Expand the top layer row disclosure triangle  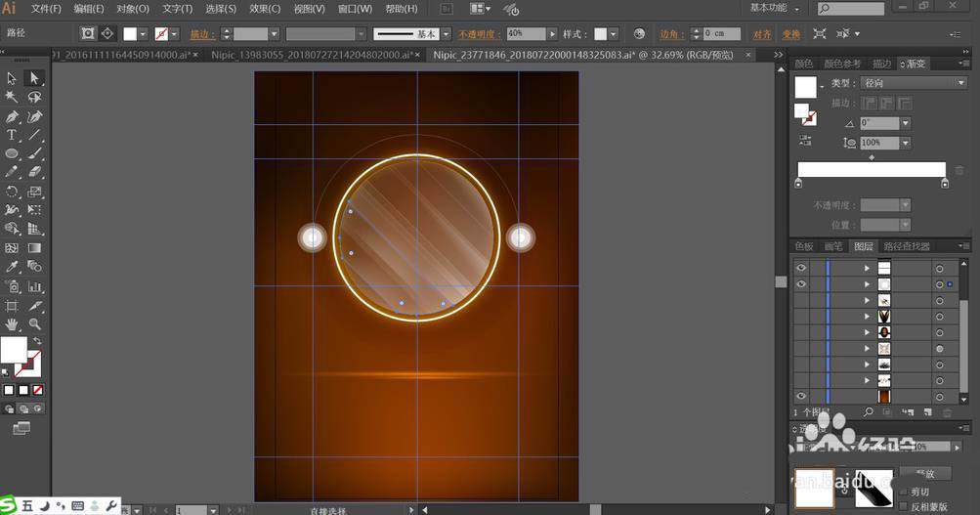pyautogui.click(x=867, y=268)
